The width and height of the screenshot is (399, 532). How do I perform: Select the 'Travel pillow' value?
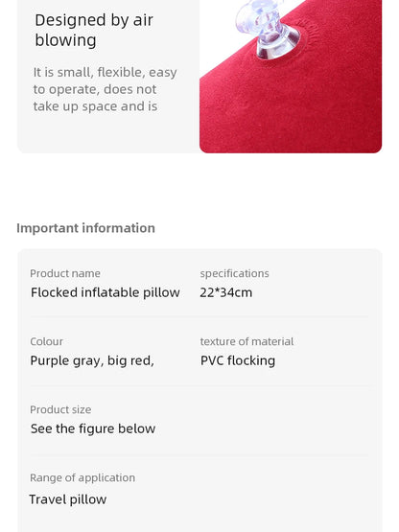pyautogui.click(x=68, y=499)
